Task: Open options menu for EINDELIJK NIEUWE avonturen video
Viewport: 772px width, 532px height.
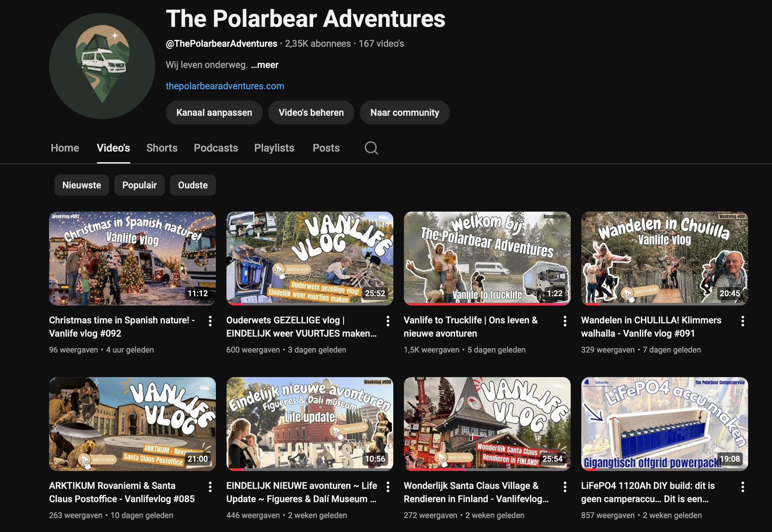Action: tap(388, 487)
